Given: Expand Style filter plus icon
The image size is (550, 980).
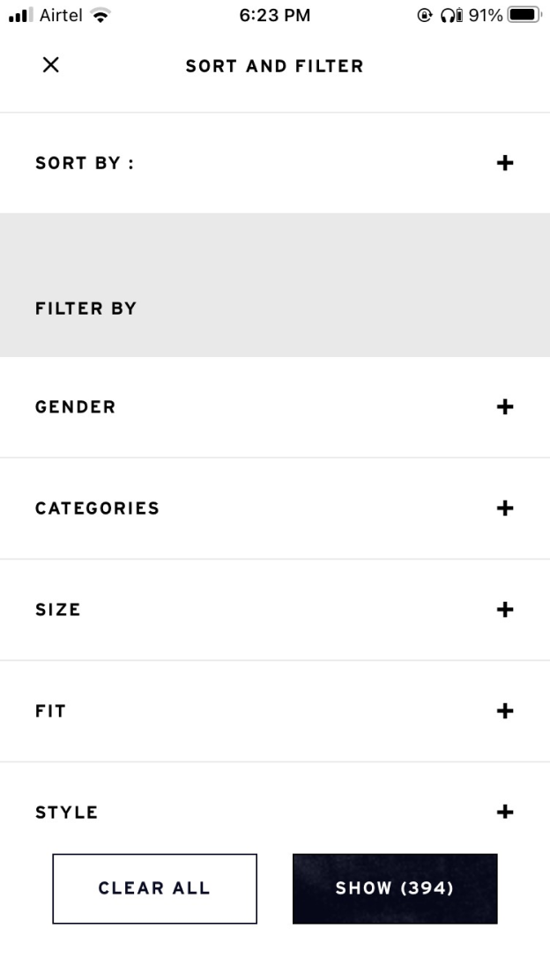Looking at the screenshot, I should [x=505, y=812].
